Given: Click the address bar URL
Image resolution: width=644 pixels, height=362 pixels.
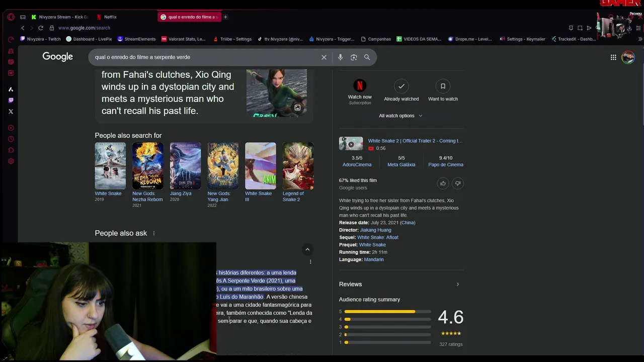Looking at the screenshot, I should tap(84, 28).
